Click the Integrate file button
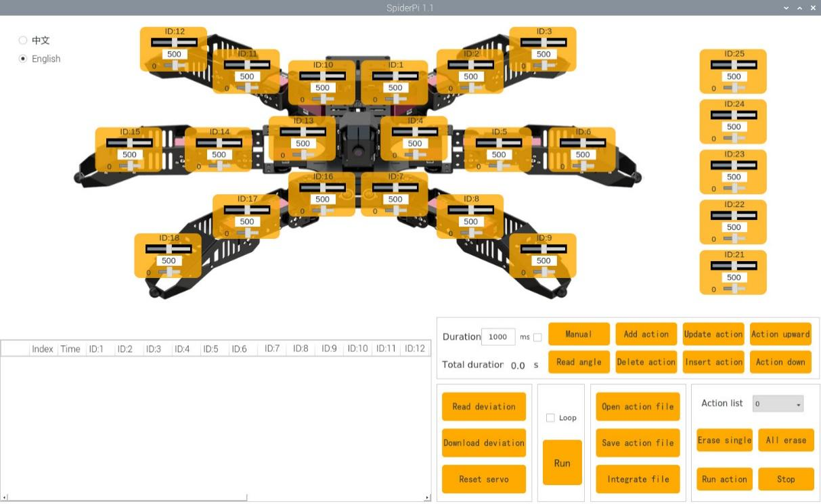Screen dimensions: 821x504 pos(638,479)
